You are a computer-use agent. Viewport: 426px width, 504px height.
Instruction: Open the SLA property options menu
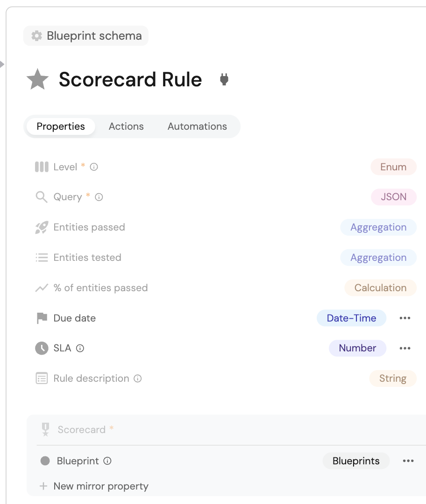click(x=405, y=348)
